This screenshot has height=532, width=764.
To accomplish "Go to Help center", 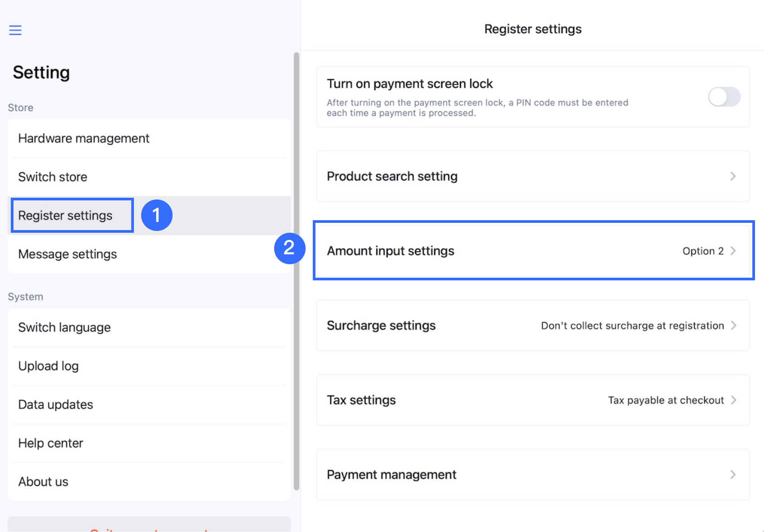I will pos(51,443).
